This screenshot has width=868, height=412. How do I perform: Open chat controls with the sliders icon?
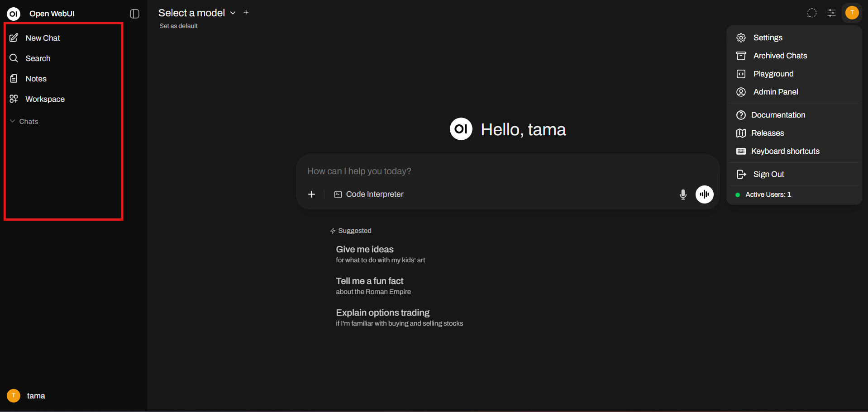pyautogui.click(x=831, y=13)
